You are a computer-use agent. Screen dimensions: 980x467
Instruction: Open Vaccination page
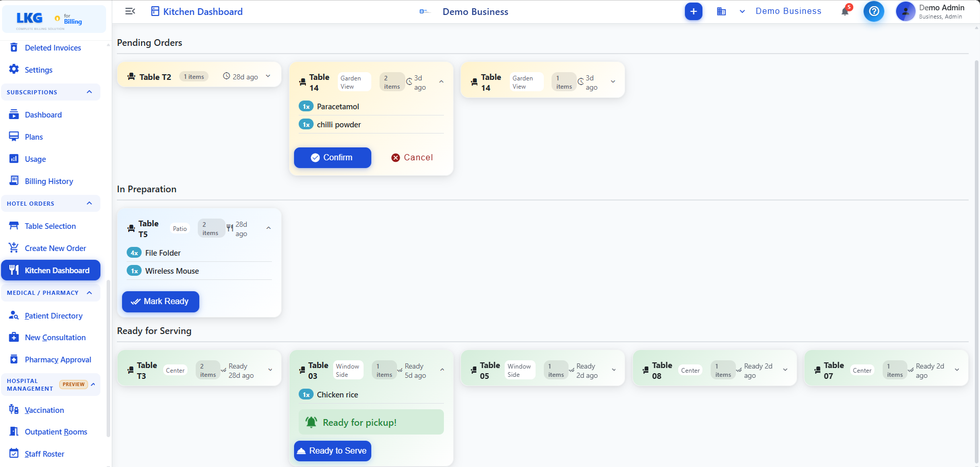click(x=44, y=410)
